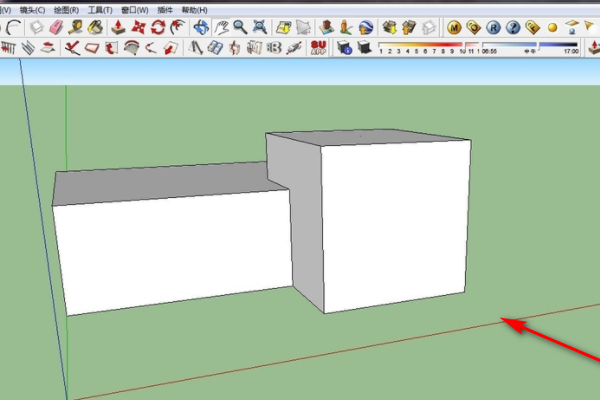The height and width of the screenshot is (400, 600).
Task: Click the Google Earth globe icon
Action: (364, 26)
